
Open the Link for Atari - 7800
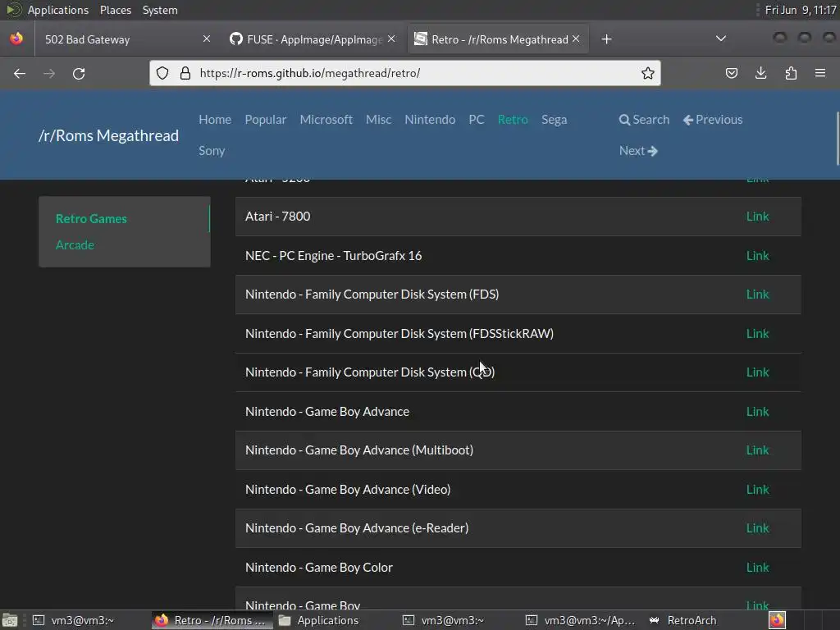pos(757,217)
